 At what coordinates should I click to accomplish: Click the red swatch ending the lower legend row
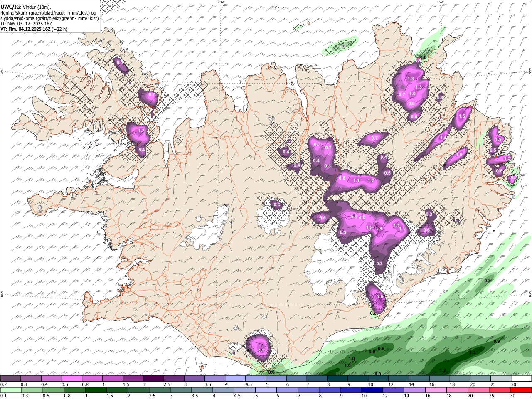pyautogui.click(x=521, y=390)
